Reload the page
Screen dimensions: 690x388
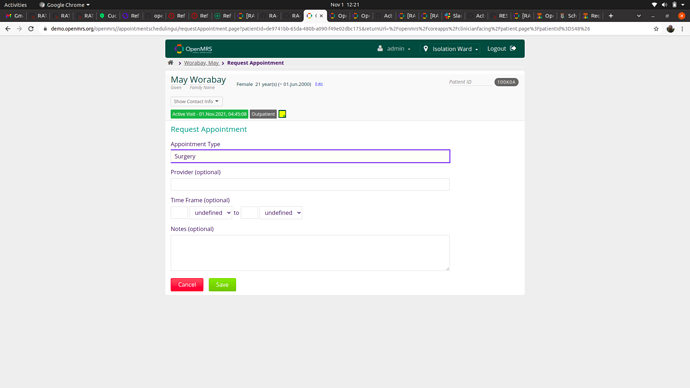point(31,29)
